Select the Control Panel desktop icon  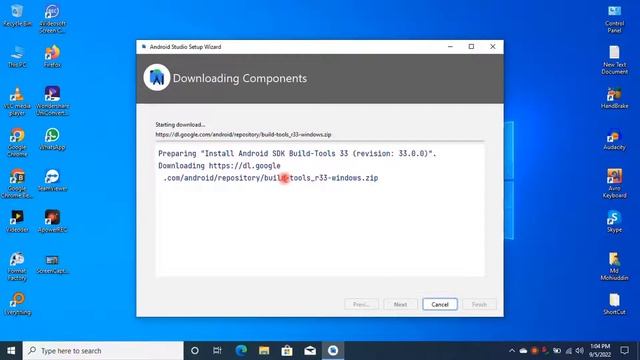pyautogui.click(x=614, y=19)
